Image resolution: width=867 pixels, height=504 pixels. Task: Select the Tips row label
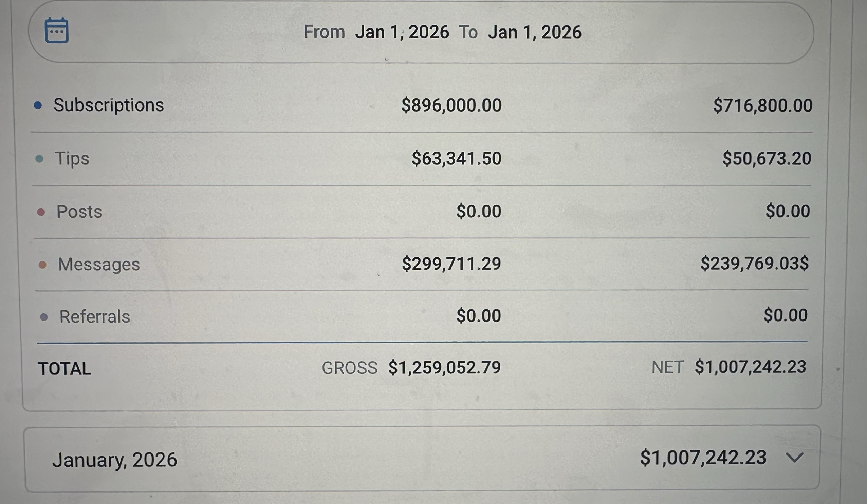(x=72, y=158)
